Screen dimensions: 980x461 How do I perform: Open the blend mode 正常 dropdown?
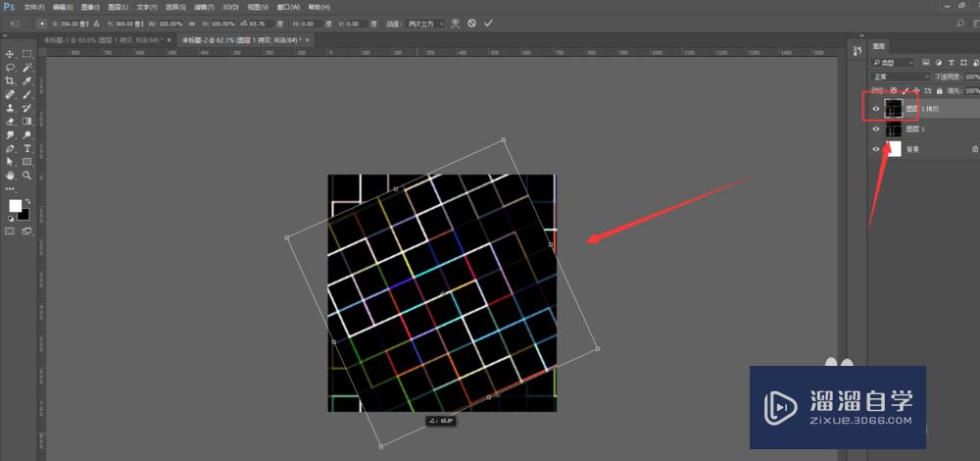[x=902, y=77]
